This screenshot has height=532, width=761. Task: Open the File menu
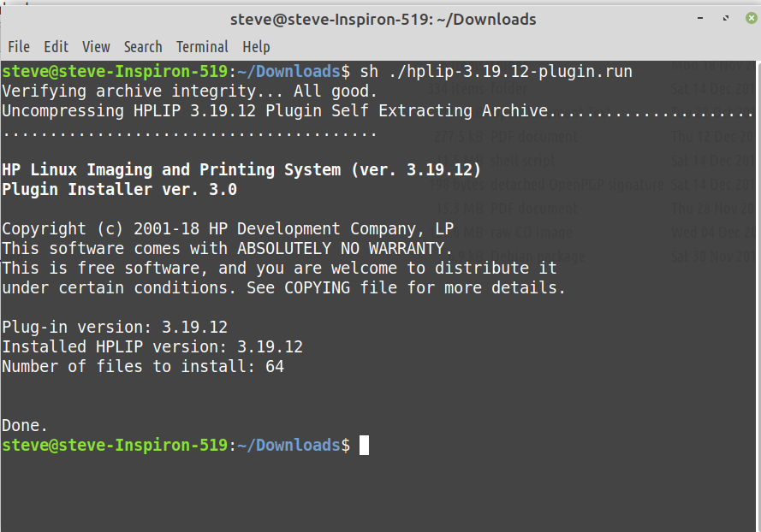click(x=18, y=47)
